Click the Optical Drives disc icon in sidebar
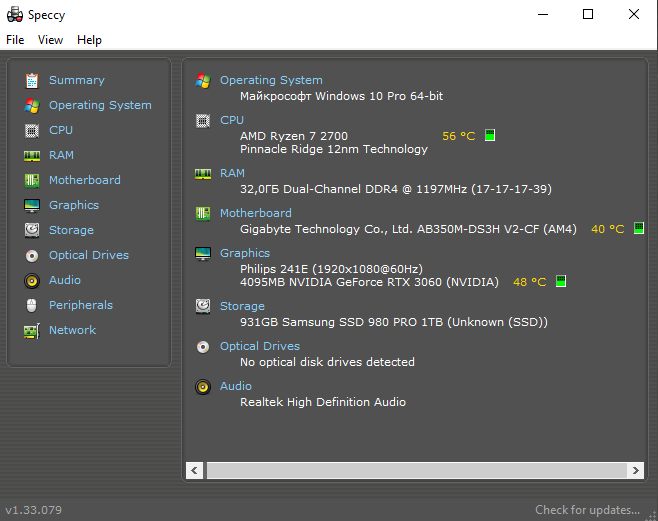The width and height of the screenshot is (658, 521). tap(31, 255)
